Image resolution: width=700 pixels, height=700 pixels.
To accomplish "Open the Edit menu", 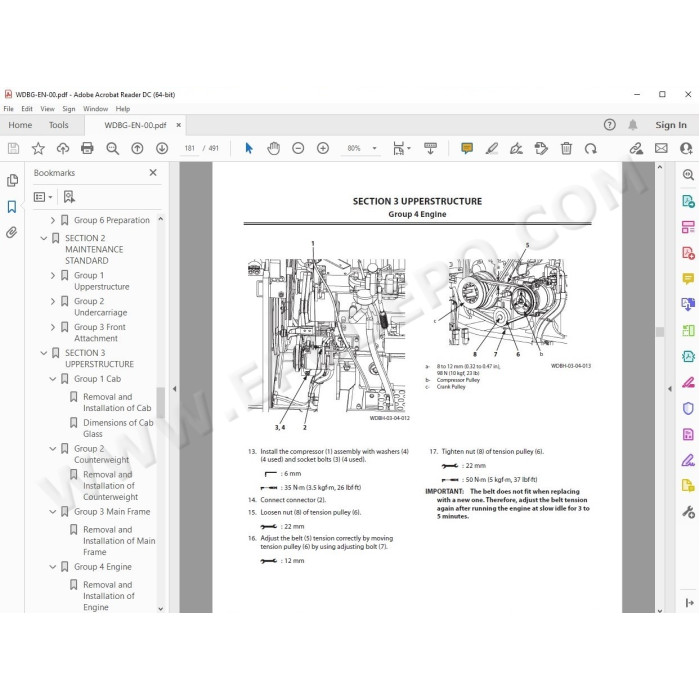I will (x=27, y=108).
